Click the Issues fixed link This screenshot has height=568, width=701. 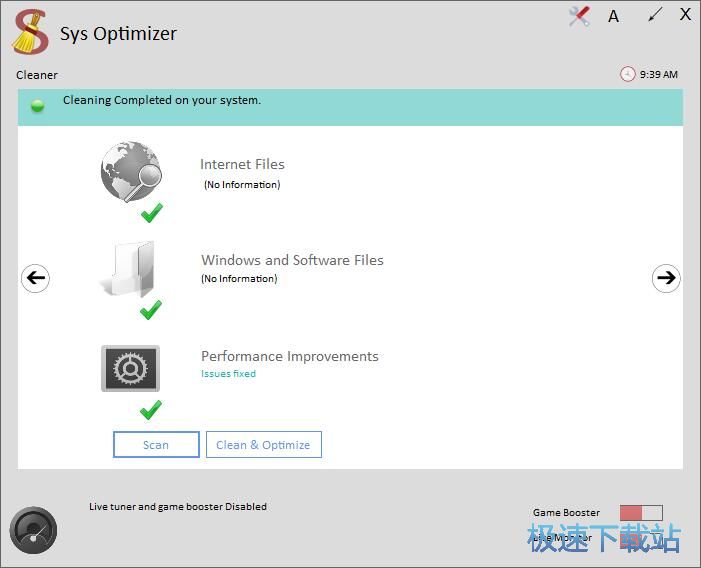point(228,374)
